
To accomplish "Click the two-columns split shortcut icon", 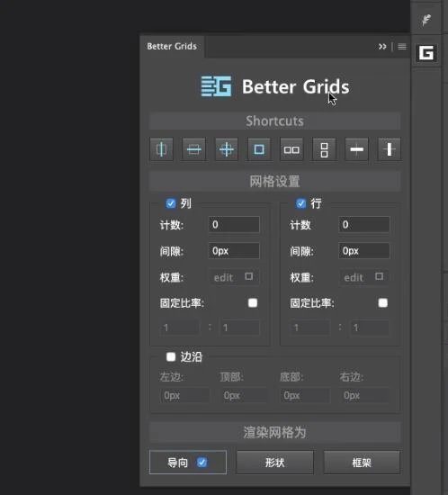I will click(291, 149).
